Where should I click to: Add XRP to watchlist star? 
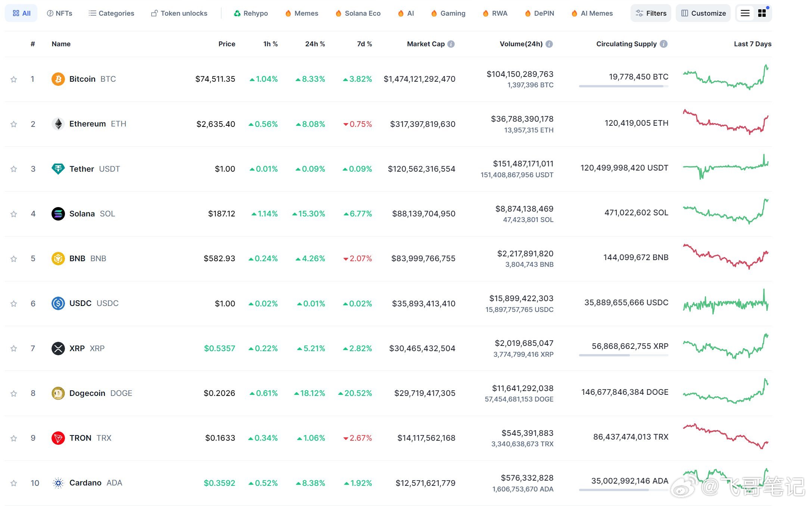coord(14,349)
